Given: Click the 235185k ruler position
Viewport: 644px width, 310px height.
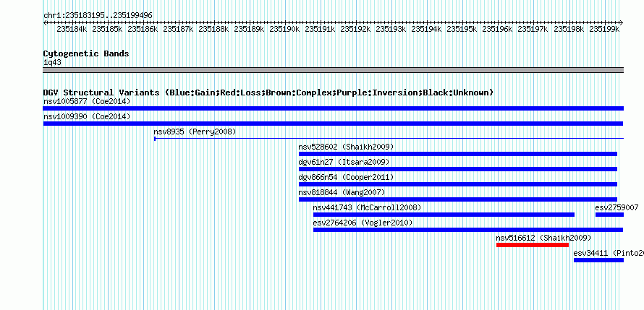Looking at the screenshot, I should coord(107,29).
